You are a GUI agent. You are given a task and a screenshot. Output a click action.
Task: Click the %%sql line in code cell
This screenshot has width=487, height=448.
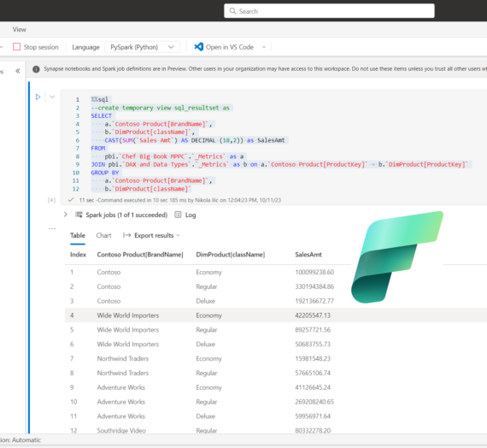(99, 99)
